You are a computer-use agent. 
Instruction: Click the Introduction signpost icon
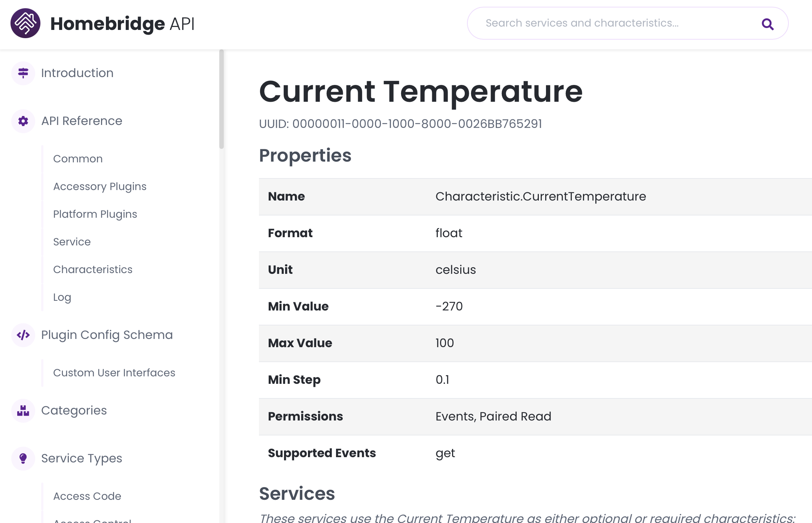pos(23,73)
